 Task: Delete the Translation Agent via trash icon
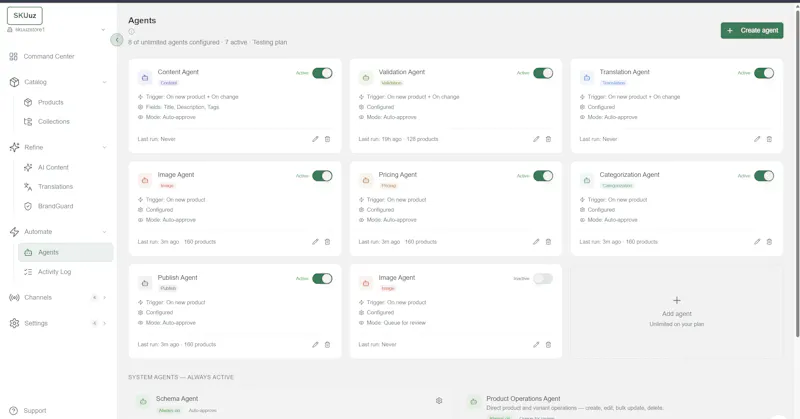coord(769,139)
